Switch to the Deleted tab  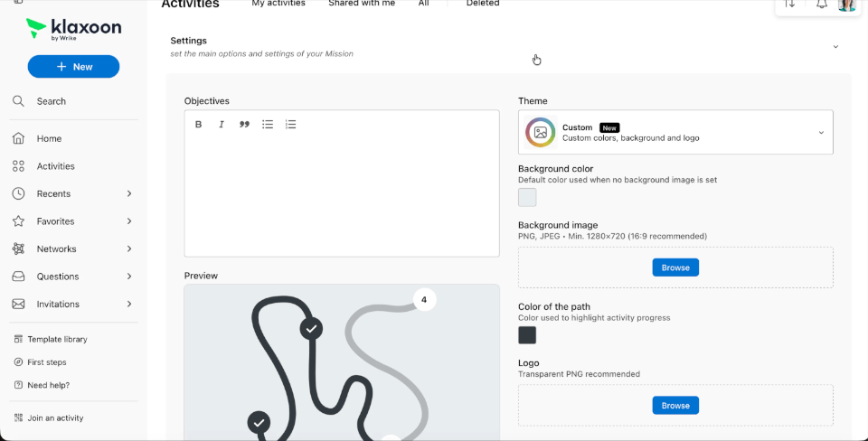tap(483, 4)
